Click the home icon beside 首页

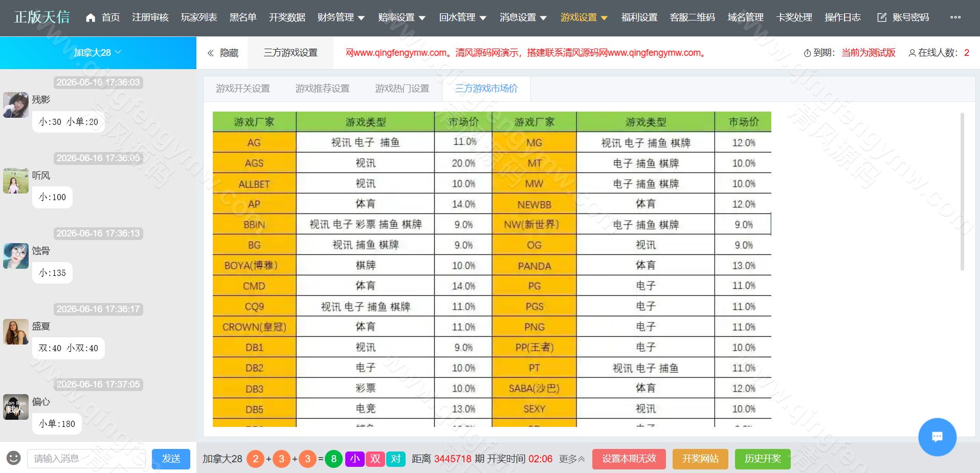(x=91, y=17)
